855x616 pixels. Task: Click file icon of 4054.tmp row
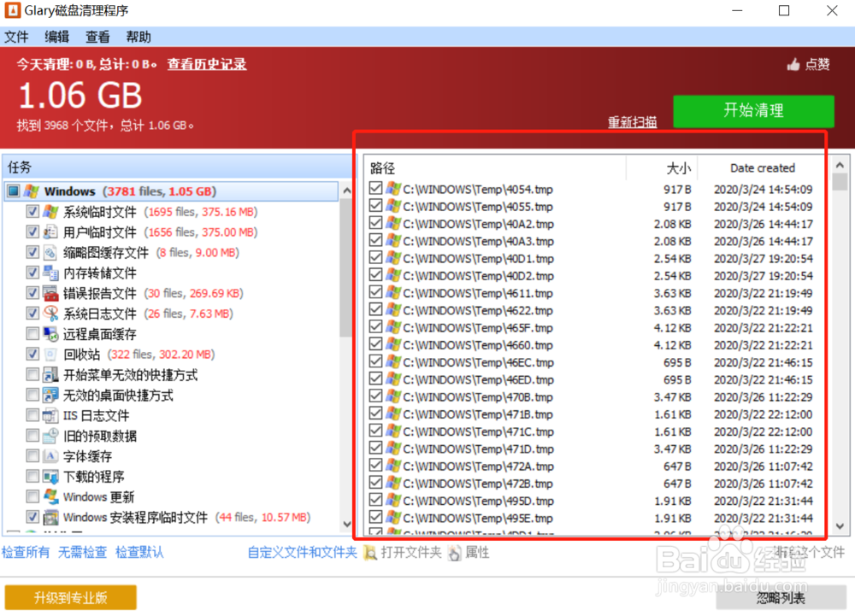[393, 189]
